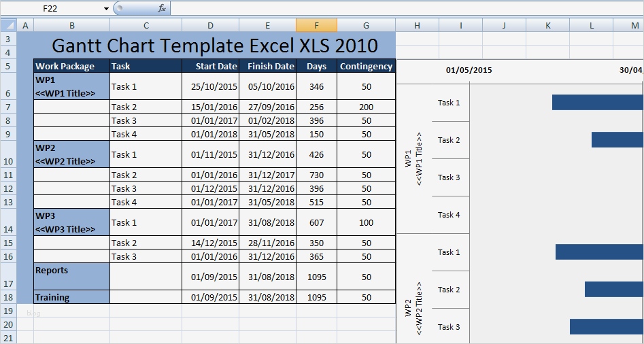Select column B header

(72, 25)
